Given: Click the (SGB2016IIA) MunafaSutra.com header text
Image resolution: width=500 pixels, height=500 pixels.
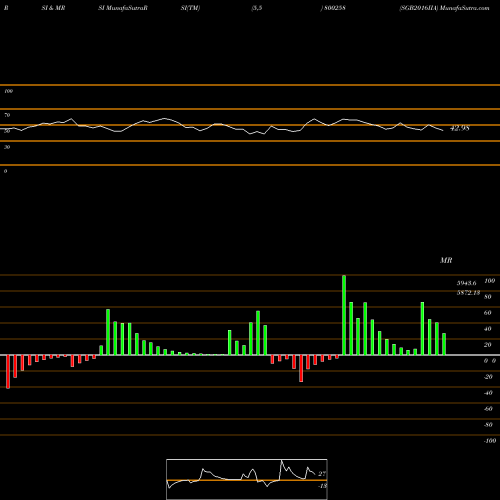Looking at the screenshot, I should [x=444, y=8].
